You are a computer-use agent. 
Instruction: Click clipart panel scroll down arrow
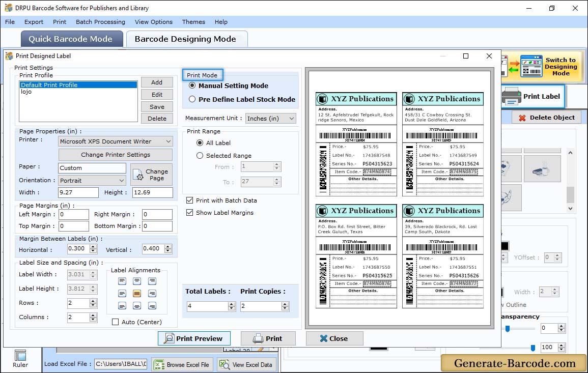(x=570, y=209)
